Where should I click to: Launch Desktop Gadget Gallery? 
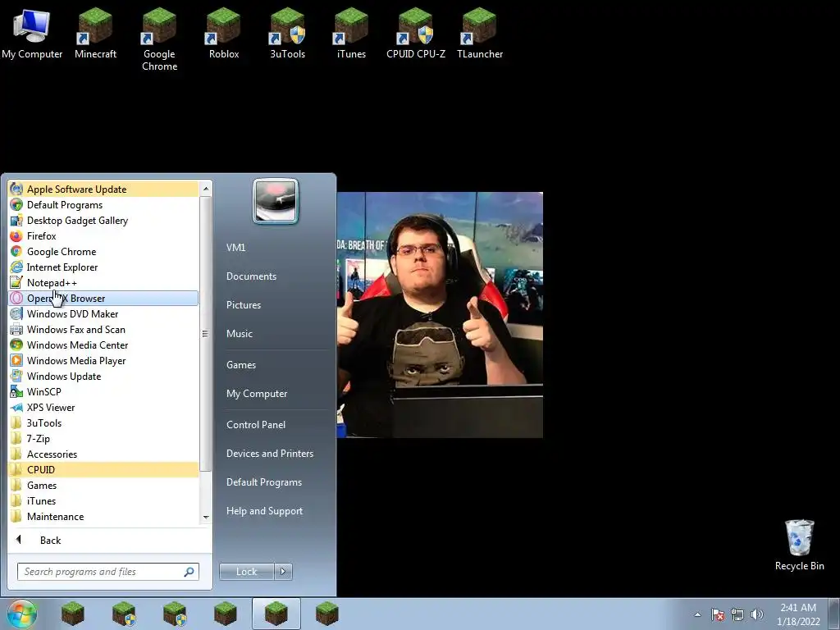pyautogui.click(x=103, y=220)
